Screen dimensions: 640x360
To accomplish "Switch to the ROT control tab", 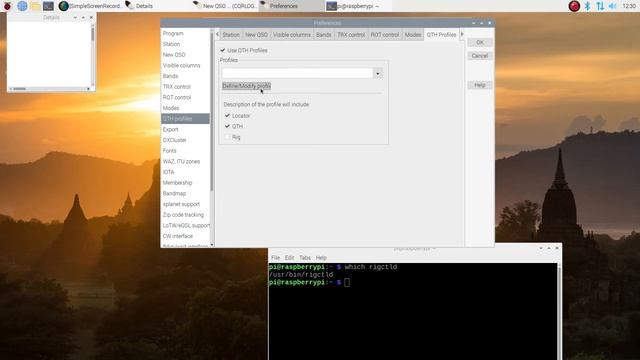I will (384, 35).
